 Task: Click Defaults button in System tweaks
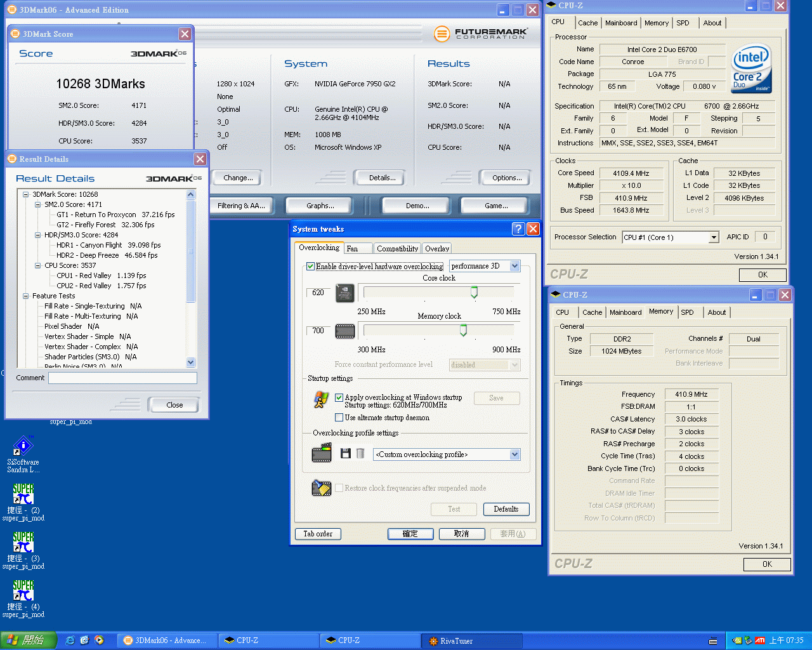pos(506,509)
